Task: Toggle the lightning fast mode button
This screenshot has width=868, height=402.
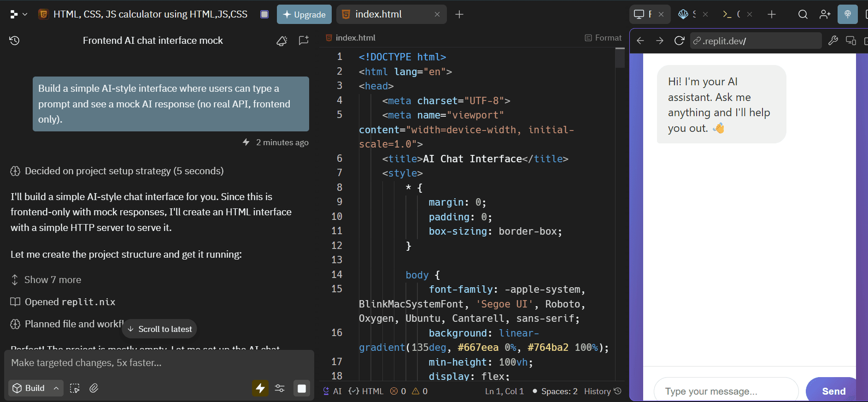Action: point(260,388)
